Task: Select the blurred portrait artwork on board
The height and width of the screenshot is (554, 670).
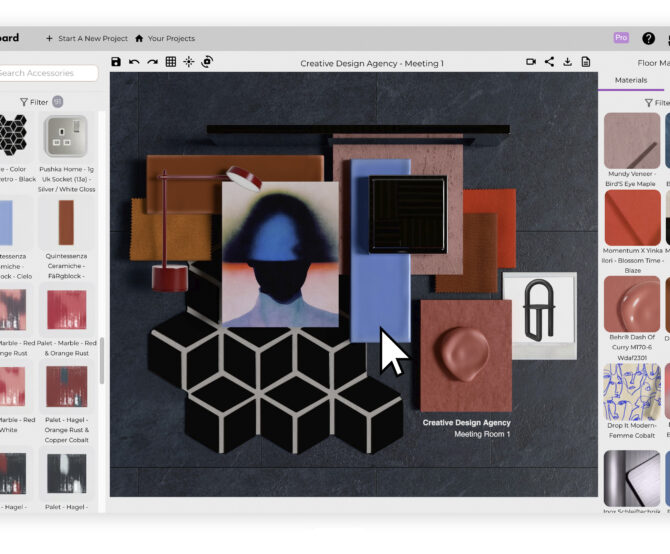Action: click(x=280, y=254)
